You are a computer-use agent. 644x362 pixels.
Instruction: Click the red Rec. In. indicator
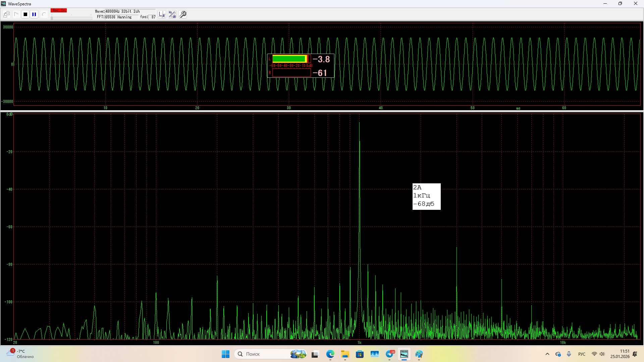point(59,11)
